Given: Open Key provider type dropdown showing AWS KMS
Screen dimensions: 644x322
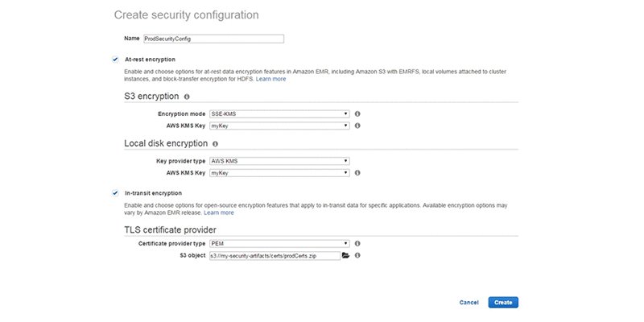Looking at the screenshot, I should click(279, 161).
